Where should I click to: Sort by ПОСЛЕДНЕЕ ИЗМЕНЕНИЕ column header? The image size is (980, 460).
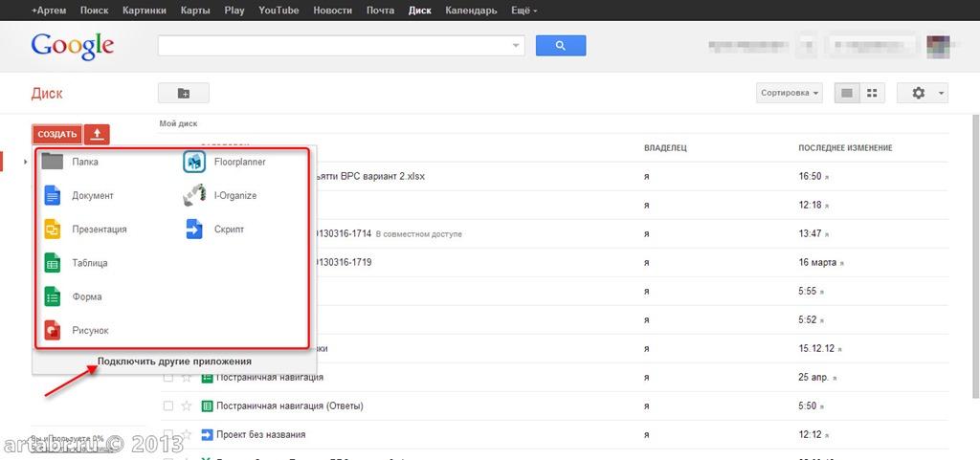[x=845, y=148]
